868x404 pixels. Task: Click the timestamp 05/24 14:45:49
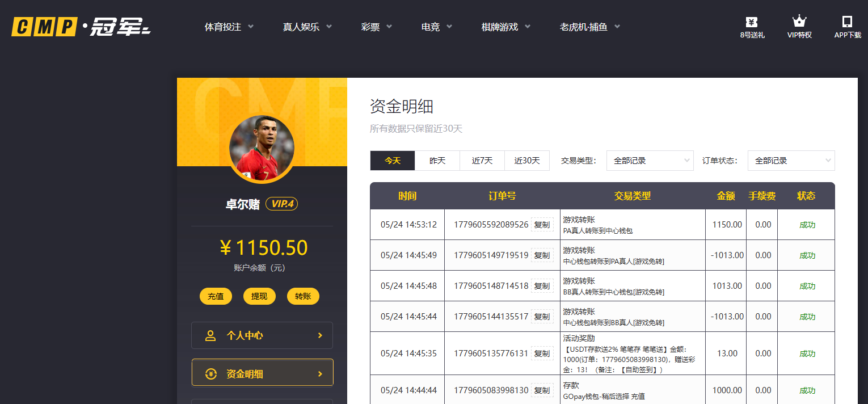tap(408, 255)
